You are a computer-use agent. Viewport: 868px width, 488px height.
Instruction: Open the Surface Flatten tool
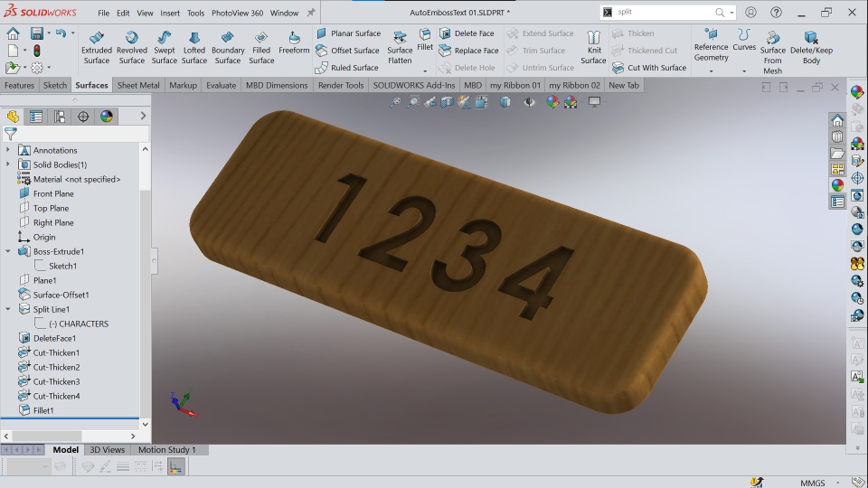400,48
